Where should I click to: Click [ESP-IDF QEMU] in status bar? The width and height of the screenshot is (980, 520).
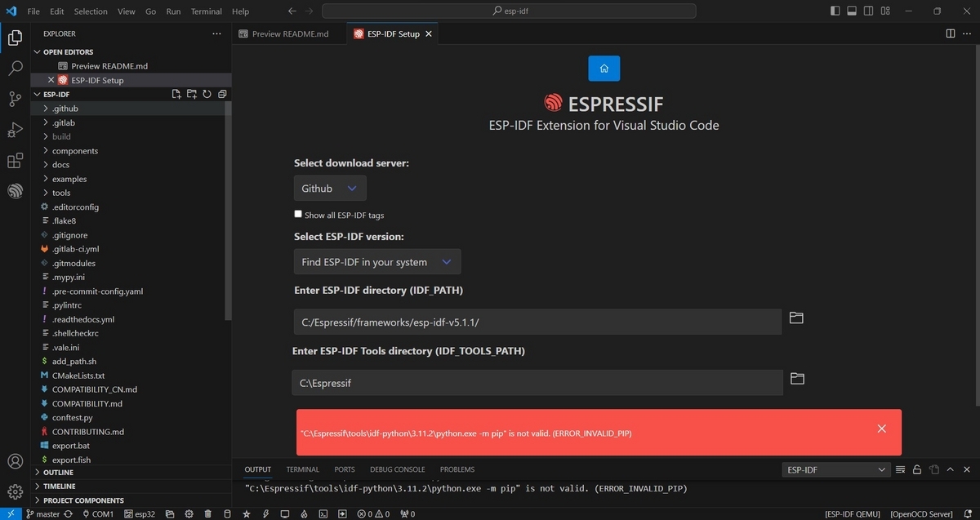[x=853, y=514]
